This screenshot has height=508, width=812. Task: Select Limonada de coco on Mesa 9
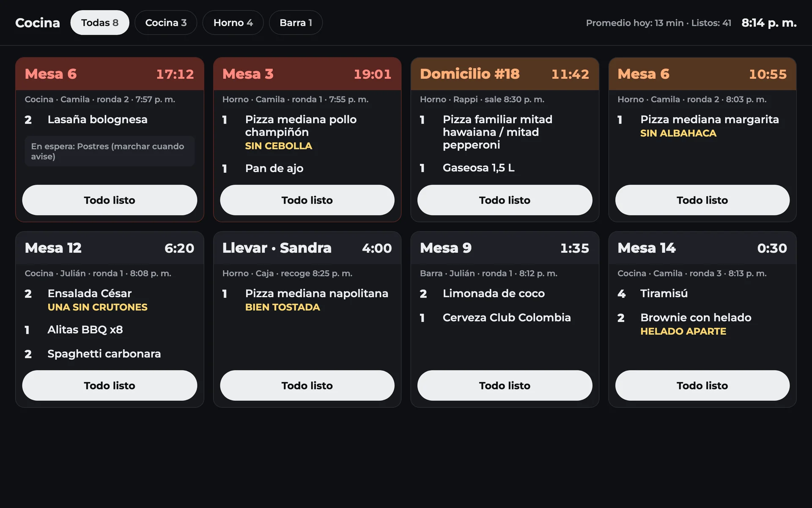pos(505,293)
